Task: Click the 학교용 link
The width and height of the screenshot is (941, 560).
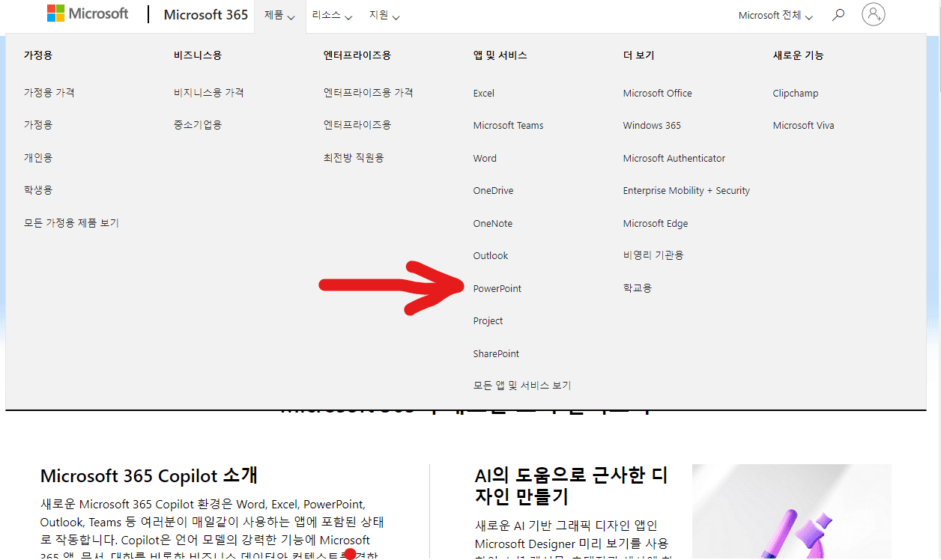Action: point(637,287)
